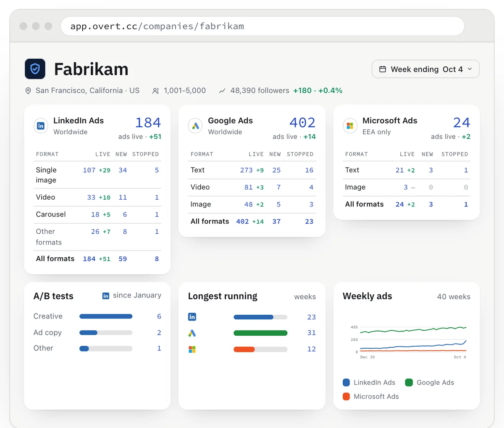Click the +180 follower change value
This screenshot has height=428, width=504.
point(302,91)
